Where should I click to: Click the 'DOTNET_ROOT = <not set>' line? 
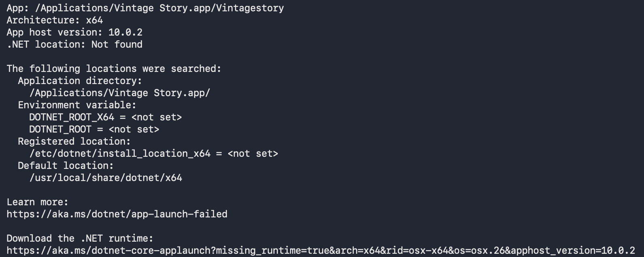point(94,129)
